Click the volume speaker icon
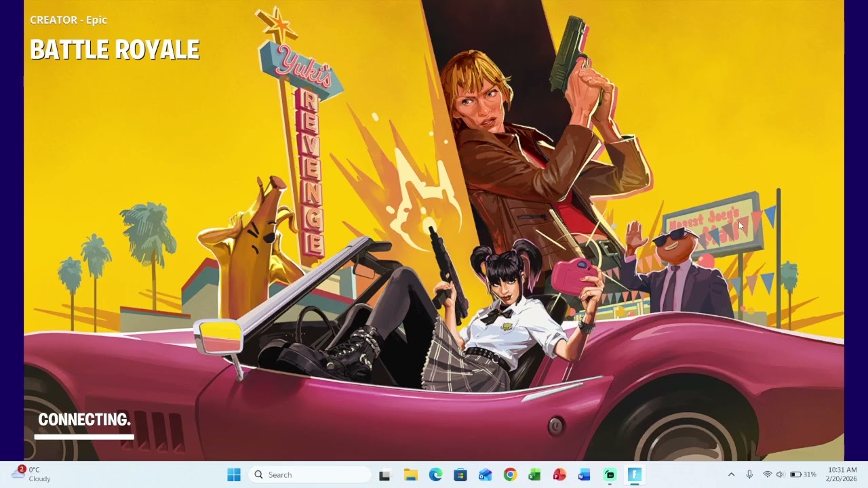Screen dimensions: 868x488 point(780,475)
